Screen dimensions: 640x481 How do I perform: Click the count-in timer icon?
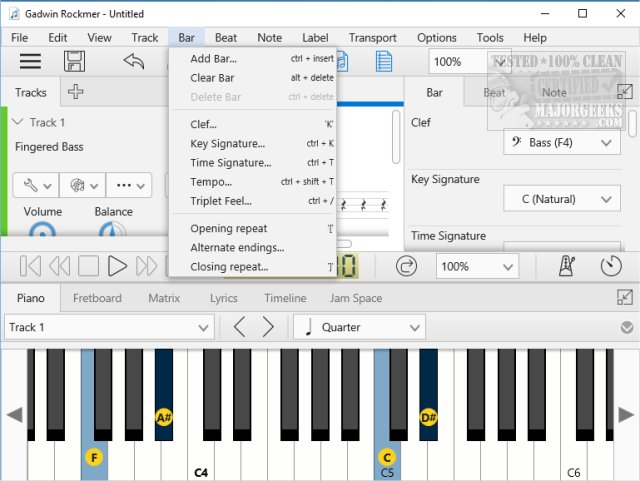click(x=611, y=266)
